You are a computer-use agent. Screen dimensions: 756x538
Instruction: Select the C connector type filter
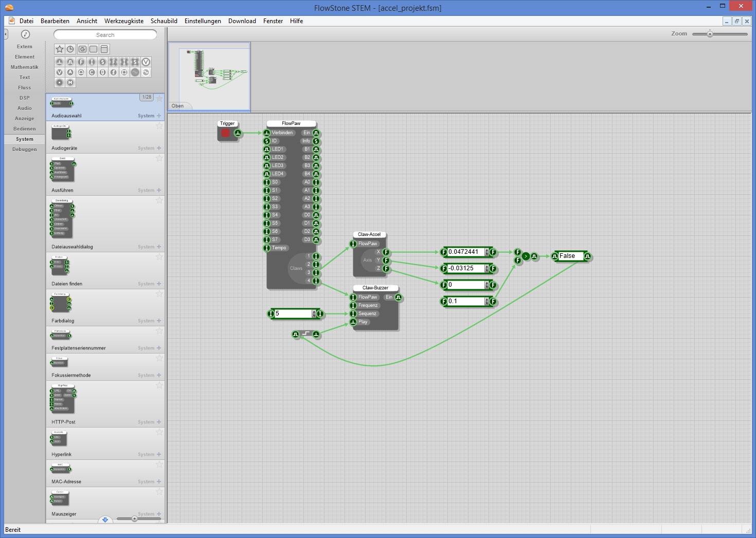(x=92, y=72)
